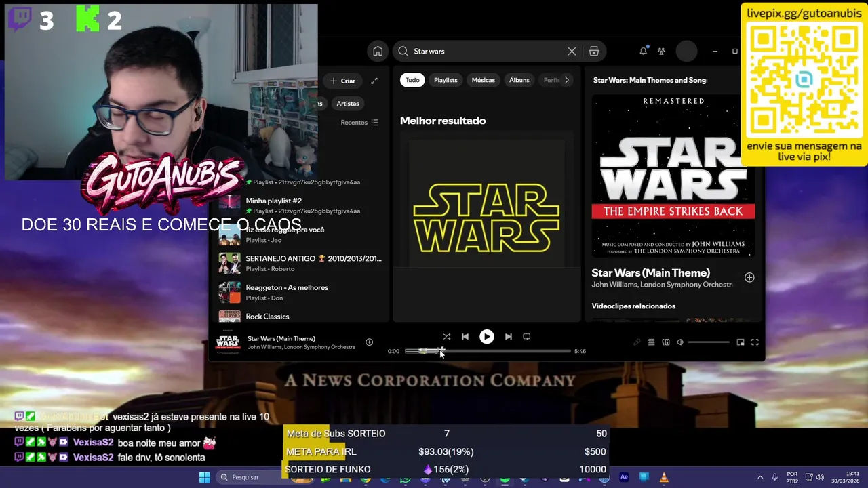Add now-playing song to Liked with plus icon
This screenshot has width=868, height=488.
tap(369, 342)
